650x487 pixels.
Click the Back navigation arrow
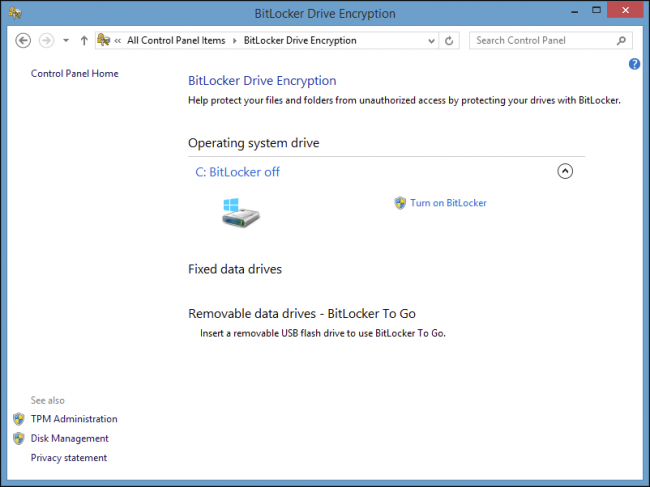tap(23, 41)
